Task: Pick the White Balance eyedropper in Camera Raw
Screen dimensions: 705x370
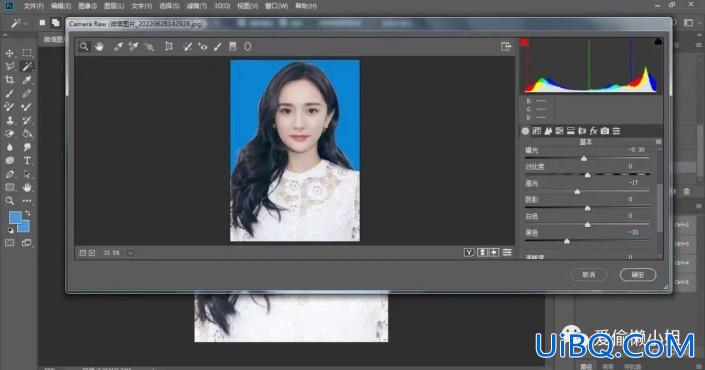Action: pyautogui.click(x=118, y=46)
